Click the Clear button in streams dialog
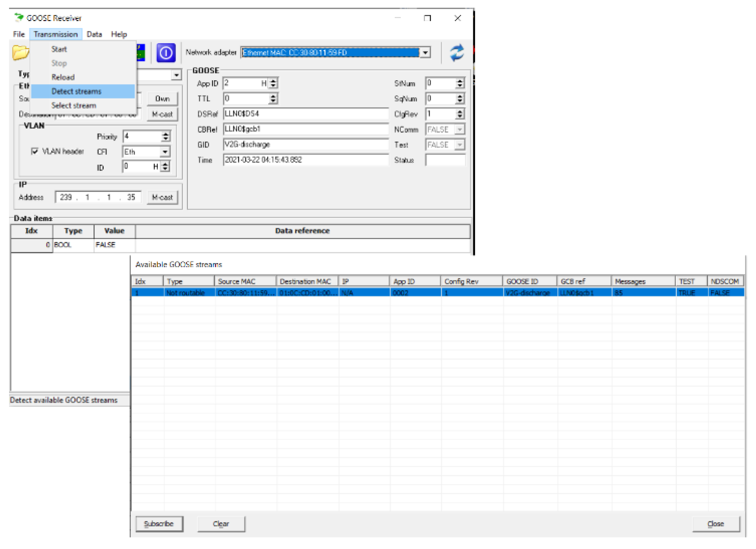Screen dimensions: 756x549 [221, 524]
